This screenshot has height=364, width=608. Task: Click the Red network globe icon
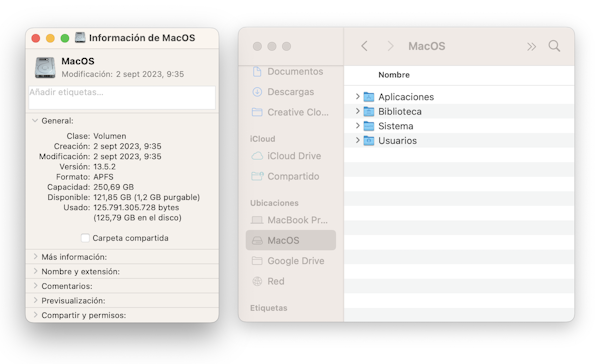click(x=257, y=281)
